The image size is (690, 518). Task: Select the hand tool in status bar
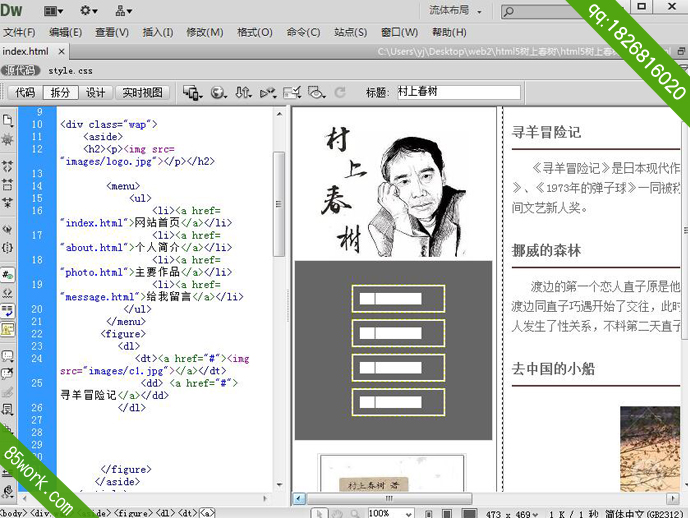pyautogui.click(x=338, y=513)
